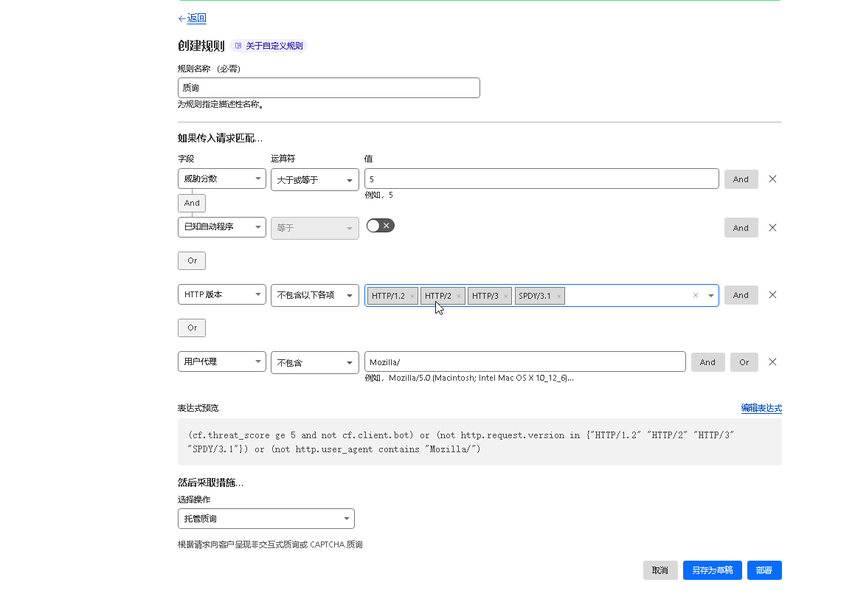855x616 pixels.
Task: Click the Or button in 用户代理 row
Action: pos(744,362)
